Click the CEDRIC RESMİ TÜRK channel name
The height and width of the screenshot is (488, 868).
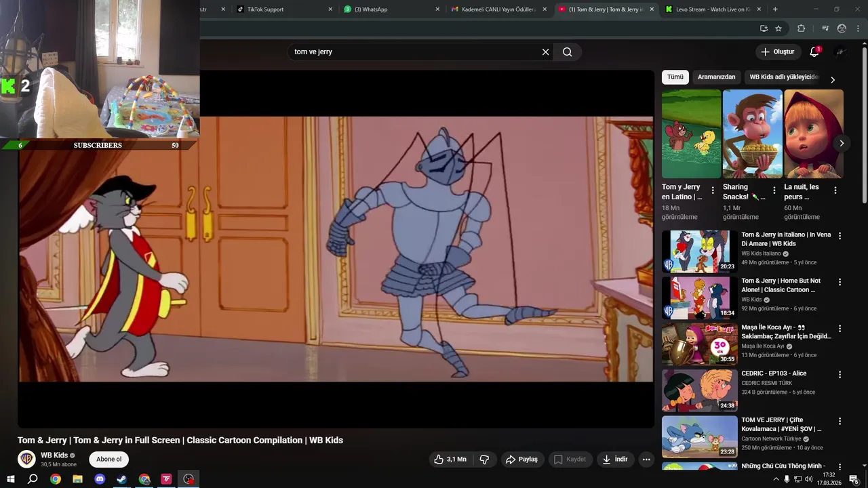tap(766, 383)
